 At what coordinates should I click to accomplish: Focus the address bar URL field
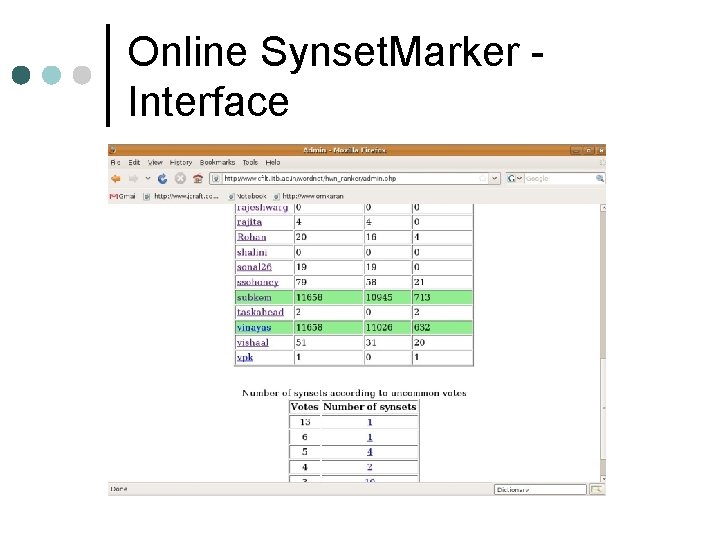click(349, 178)
